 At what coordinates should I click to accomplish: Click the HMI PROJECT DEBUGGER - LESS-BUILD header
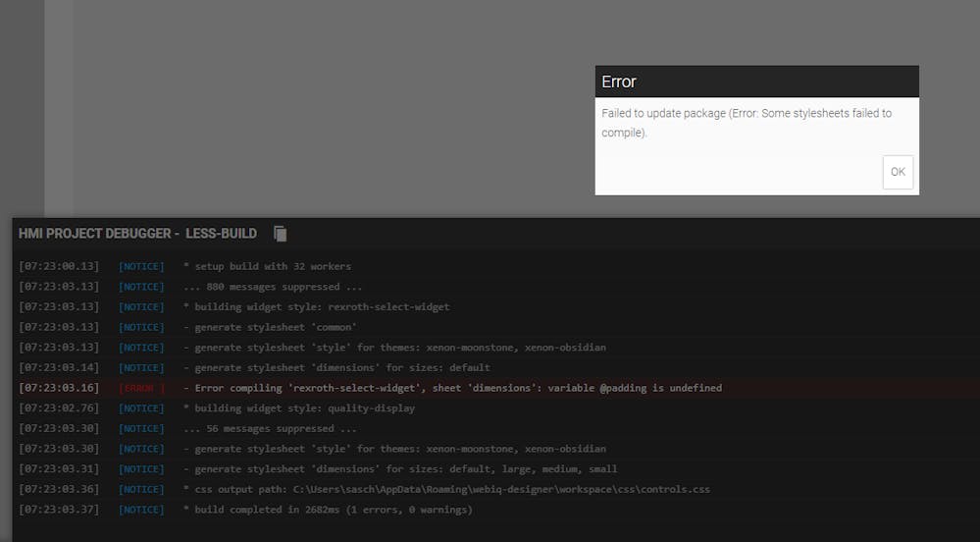pyautogui.click(x=137, y=234)
